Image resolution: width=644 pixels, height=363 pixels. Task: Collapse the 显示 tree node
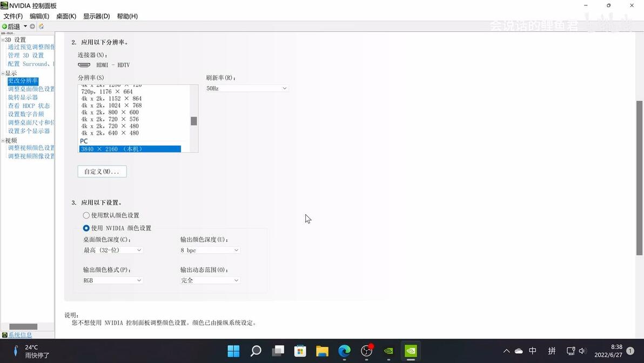click(x=3, y=73)
